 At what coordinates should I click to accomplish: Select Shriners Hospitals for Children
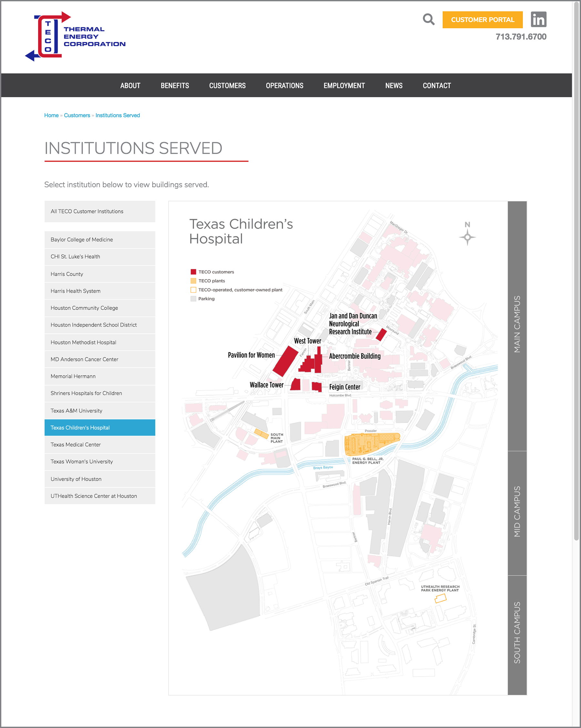click(x=100, y=393)
